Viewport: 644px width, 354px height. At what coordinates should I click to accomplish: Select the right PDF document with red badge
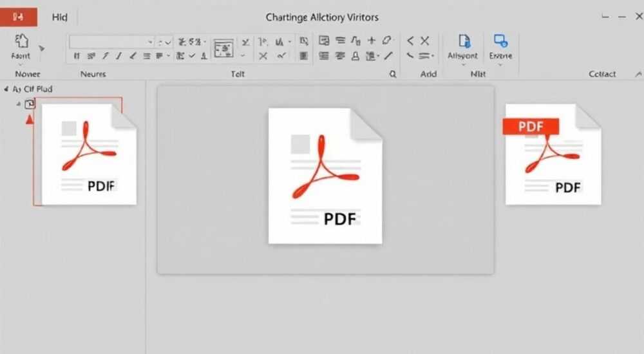(553, 154)
